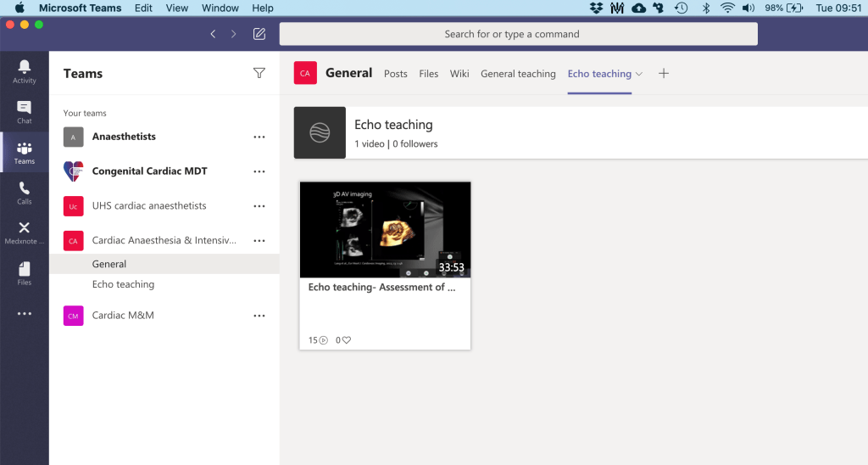Open more options for Anaesthetists team
Viewport: 868px width, 465px height.
(x=259, y=137)
